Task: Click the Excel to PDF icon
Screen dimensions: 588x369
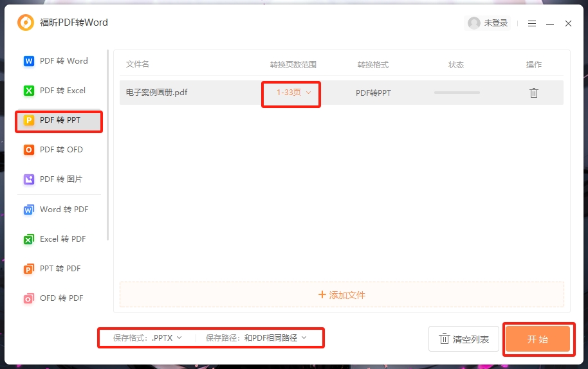Action: pos(28,239)
